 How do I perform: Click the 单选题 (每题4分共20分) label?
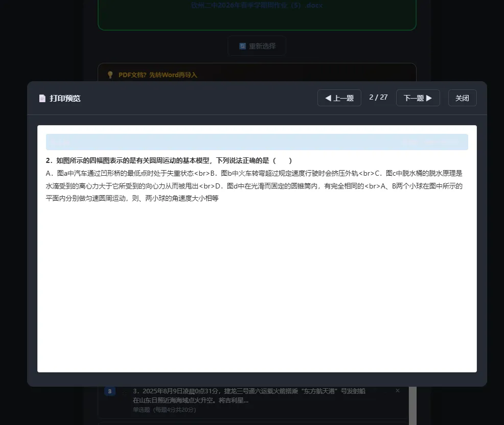click(x=164, y=410)
